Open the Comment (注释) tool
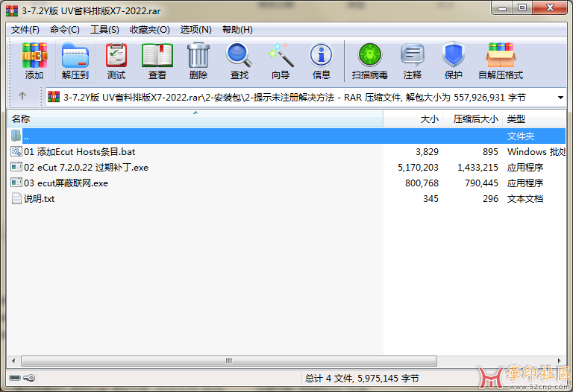 [x=412, y=61]
